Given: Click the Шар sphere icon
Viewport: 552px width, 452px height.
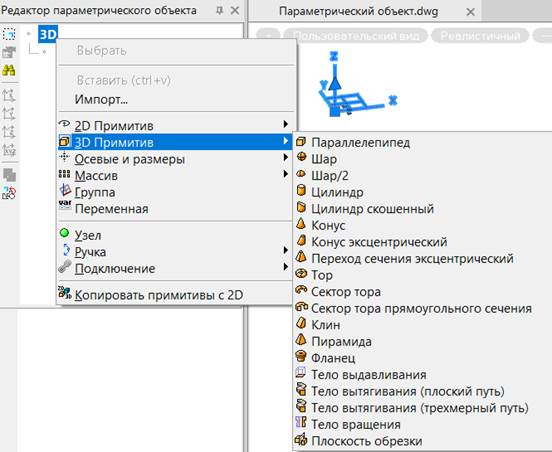Looking at the screenshot, I should tap(301, 157).
